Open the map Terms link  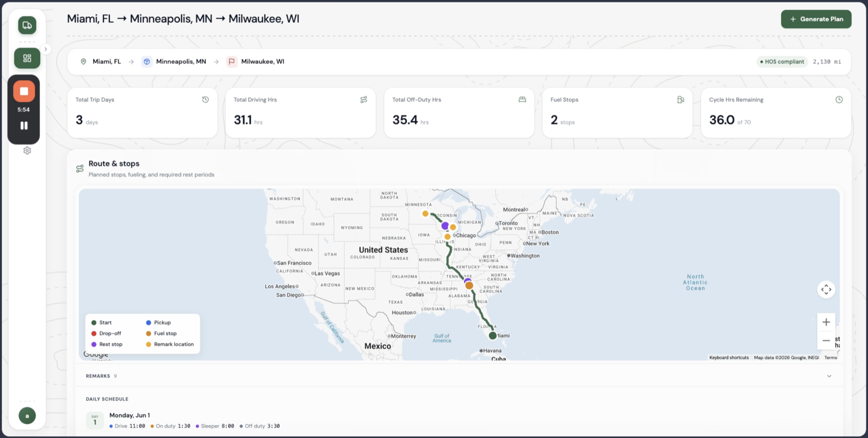830,357
